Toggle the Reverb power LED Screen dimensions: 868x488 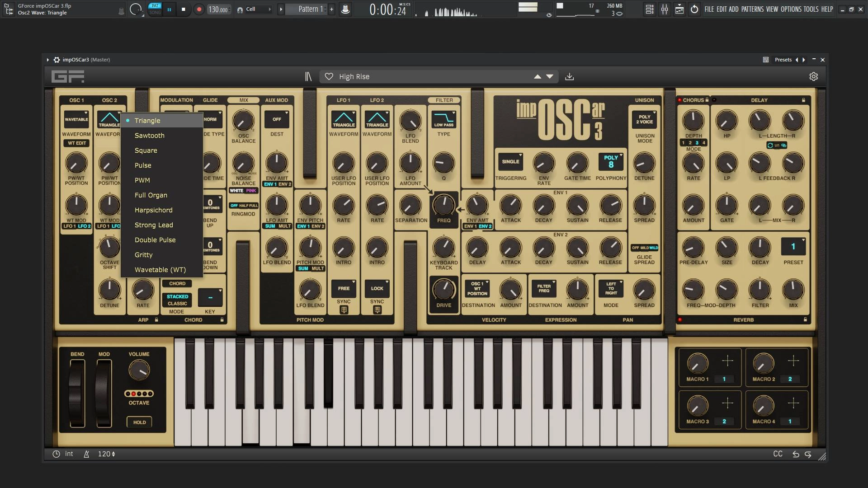(679, 320)
